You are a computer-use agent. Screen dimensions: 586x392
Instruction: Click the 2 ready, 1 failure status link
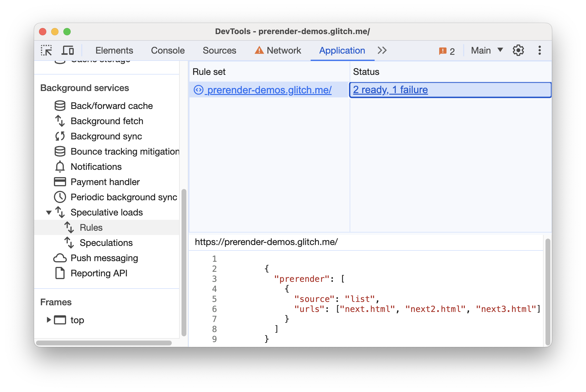(x=391, y=90)
